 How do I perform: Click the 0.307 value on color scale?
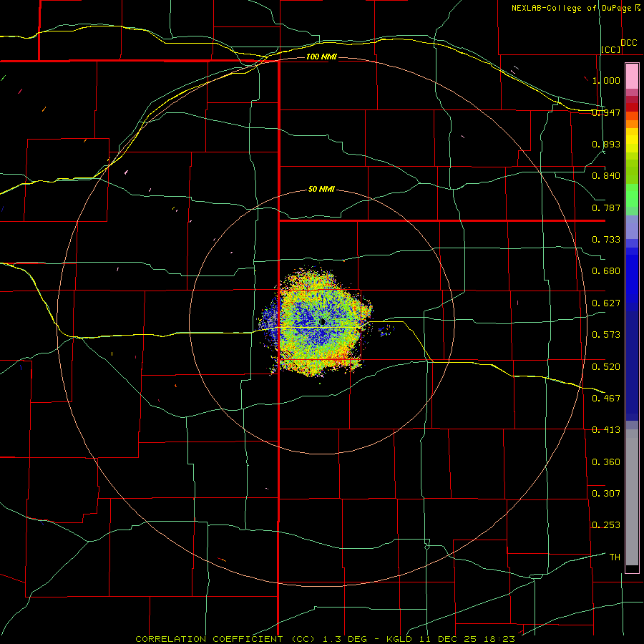(606, 494)
